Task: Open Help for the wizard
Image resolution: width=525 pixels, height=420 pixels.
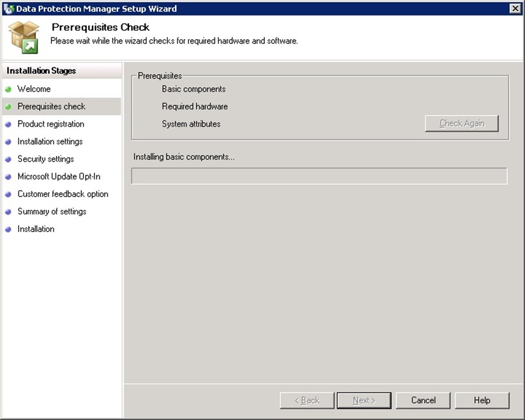Action: click(482, 400)
